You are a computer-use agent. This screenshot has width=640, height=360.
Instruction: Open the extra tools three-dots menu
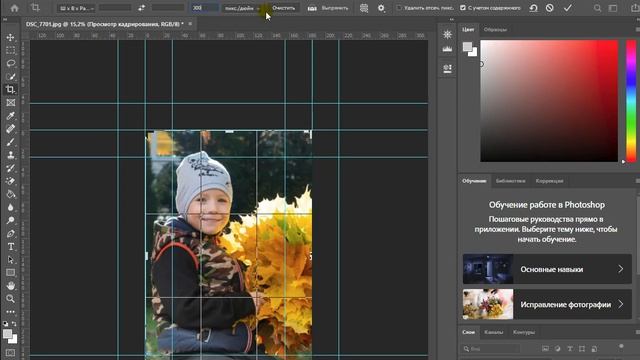point(11,312)
